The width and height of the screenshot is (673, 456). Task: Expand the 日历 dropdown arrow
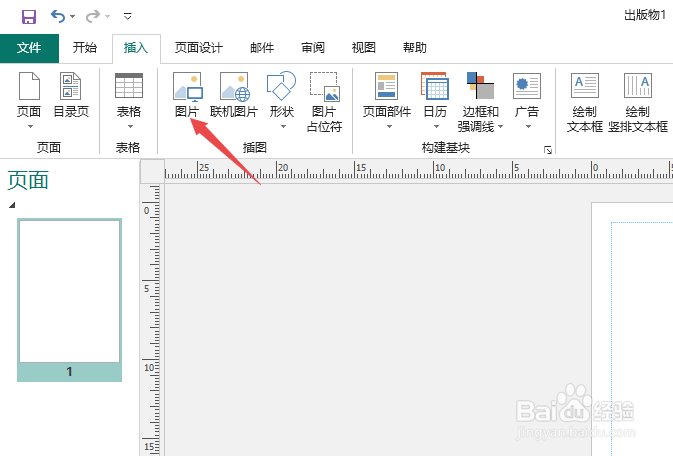(436, 127)
